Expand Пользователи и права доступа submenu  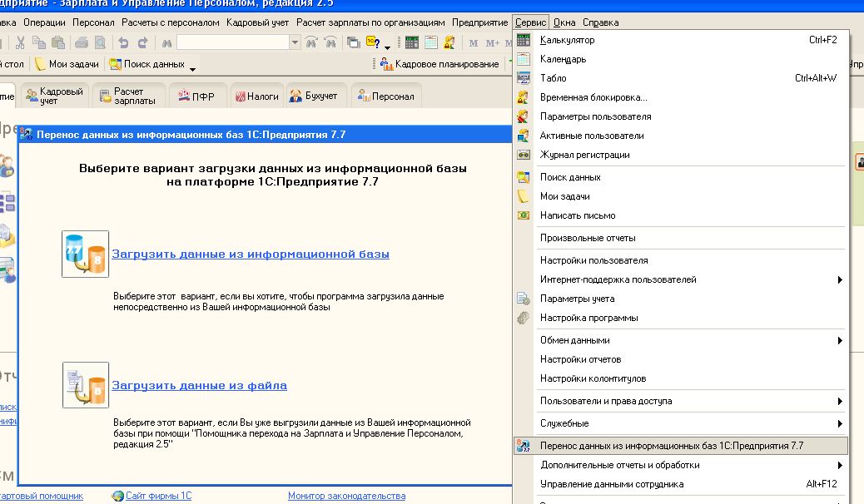[840, 401]
